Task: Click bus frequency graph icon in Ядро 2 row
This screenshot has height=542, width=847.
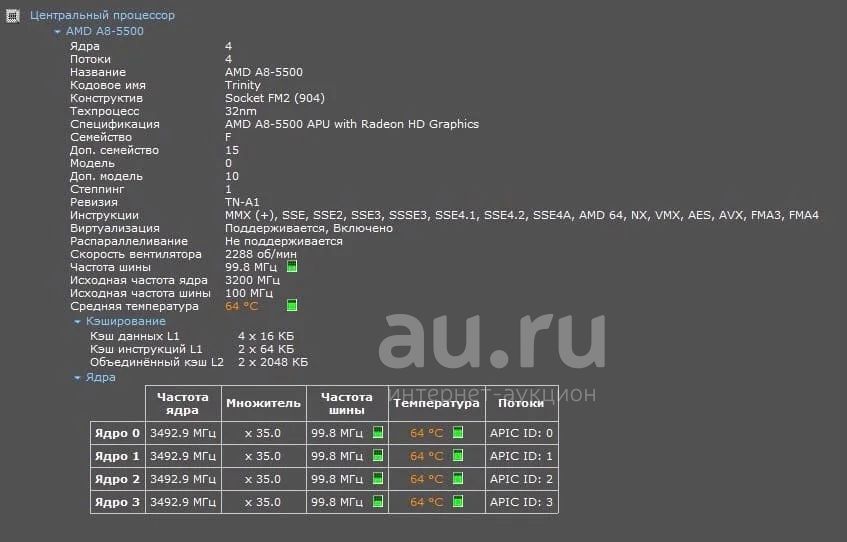Action: click(x=378, y=478)
